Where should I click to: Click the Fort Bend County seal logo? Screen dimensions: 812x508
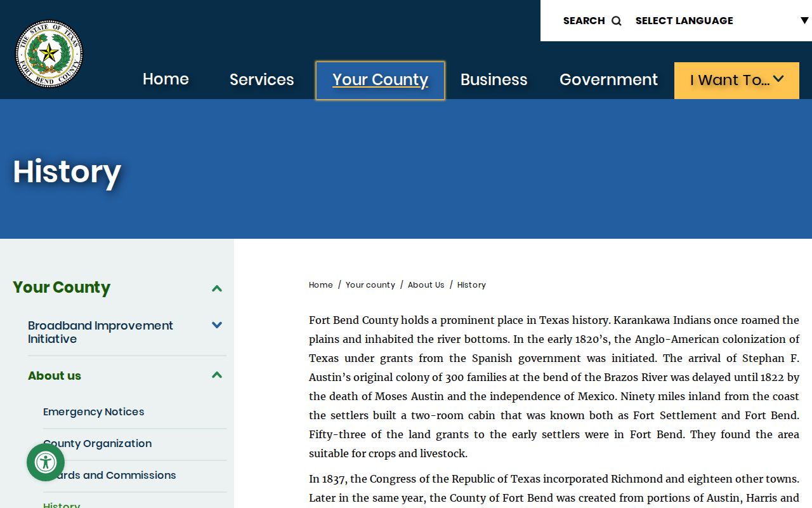(49, 53)
